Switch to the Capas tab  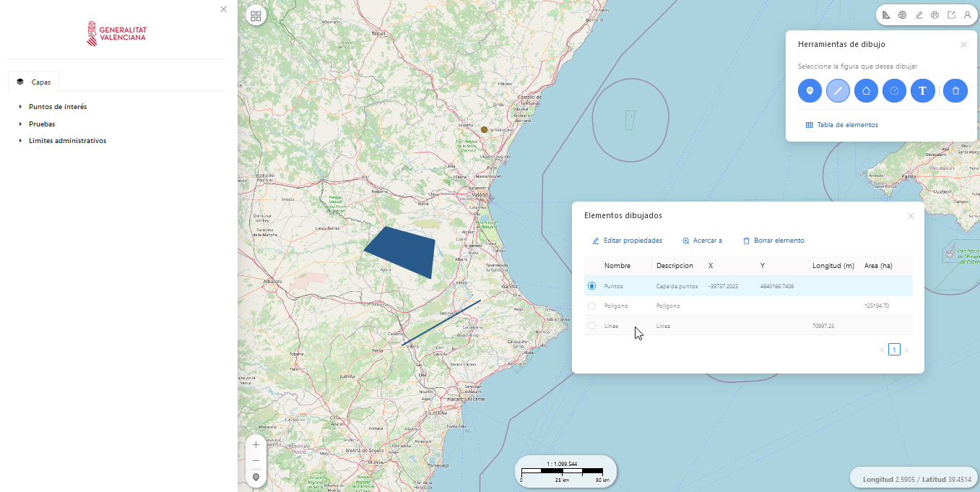(x=34, y=82)
